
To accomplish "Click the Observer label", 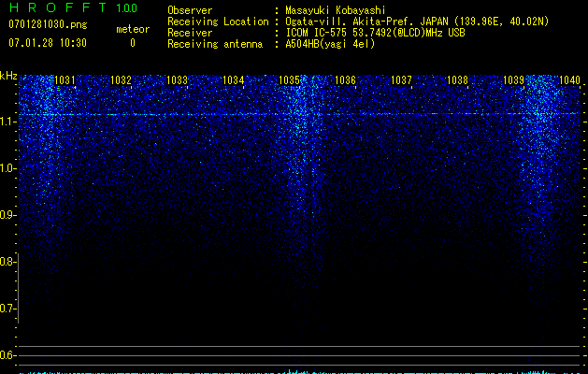I will pos(190,10).
